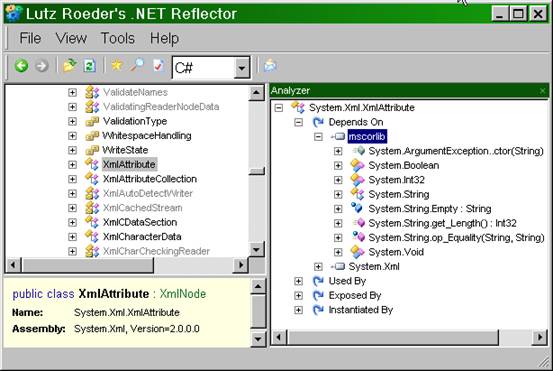The width and height of the screenshot is (553, 371).
Task: Click the op_Equality method icon
Action: 358,237
